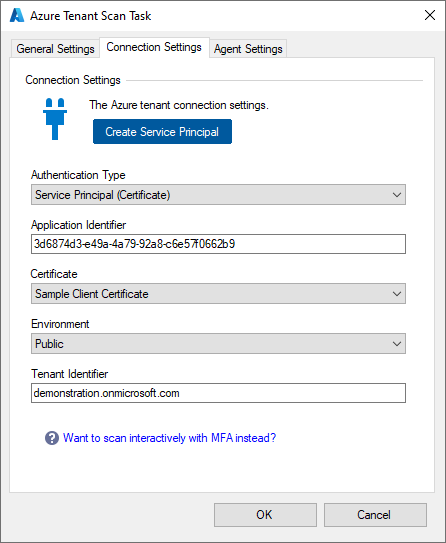The width and height of the screenshot is (446, 543).
Task: Click into the Application Identifier field
Action: click(218, 244)
